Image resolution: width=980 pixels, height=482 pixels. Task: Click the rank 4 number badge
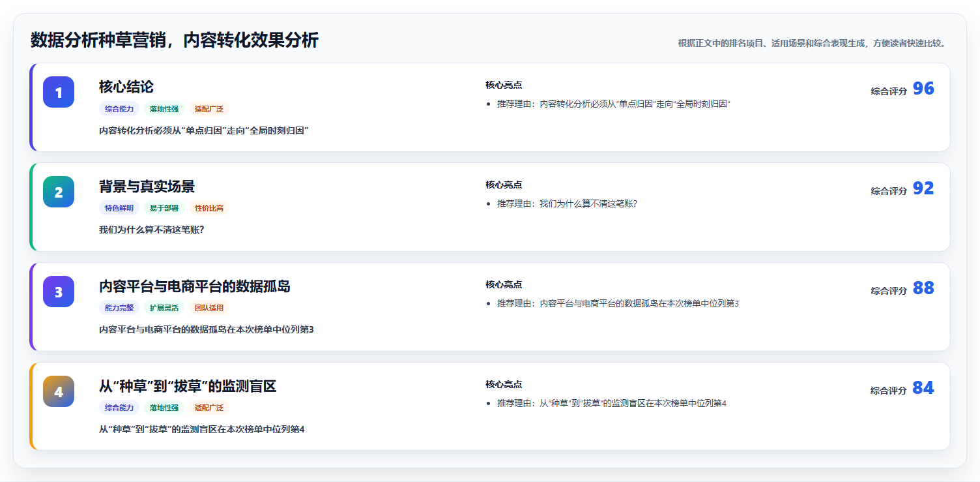tap(59, 391)
